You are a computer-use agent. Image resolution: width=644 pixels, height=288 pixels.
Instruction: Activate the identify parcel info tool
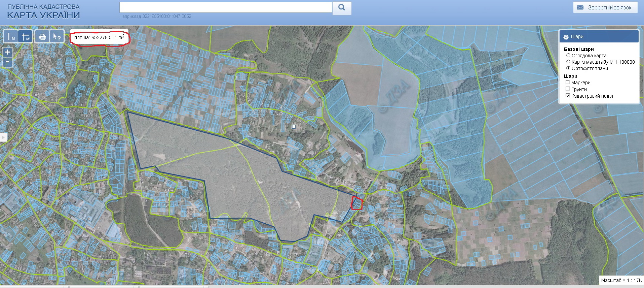(57, 36)
